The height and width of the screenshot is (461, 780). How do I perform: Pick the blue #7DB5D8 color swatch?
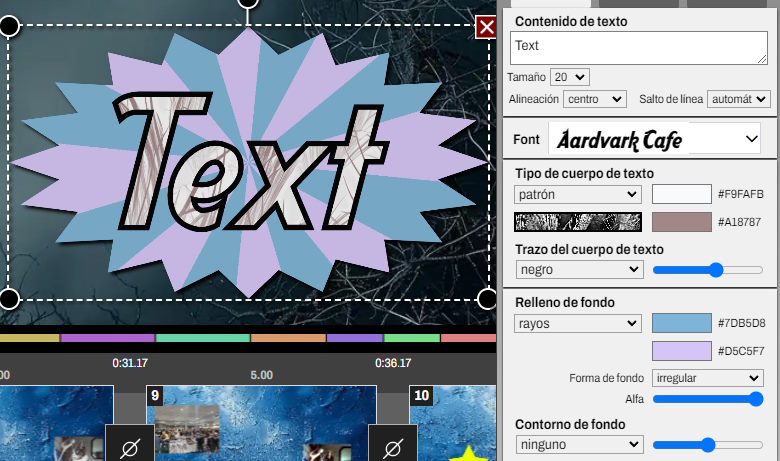(x=681, y=323)
